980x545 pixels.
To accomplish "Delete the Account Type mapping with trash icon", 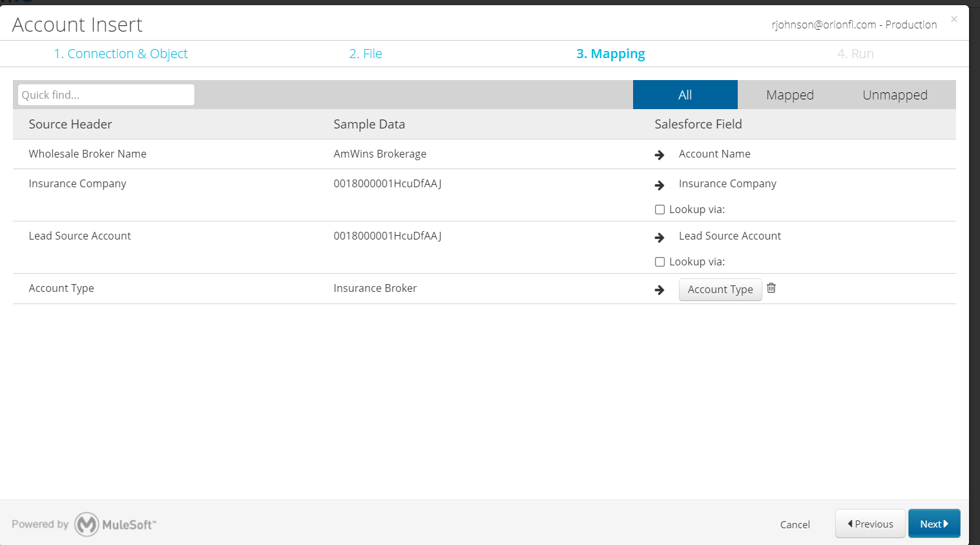I will pyautogui.click(x=771, y=288).
